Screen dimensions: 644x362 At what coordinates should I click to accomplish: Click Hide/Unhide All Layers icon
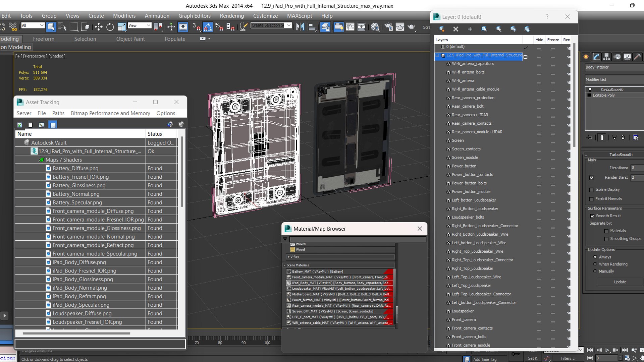click(x=513, y=29)
